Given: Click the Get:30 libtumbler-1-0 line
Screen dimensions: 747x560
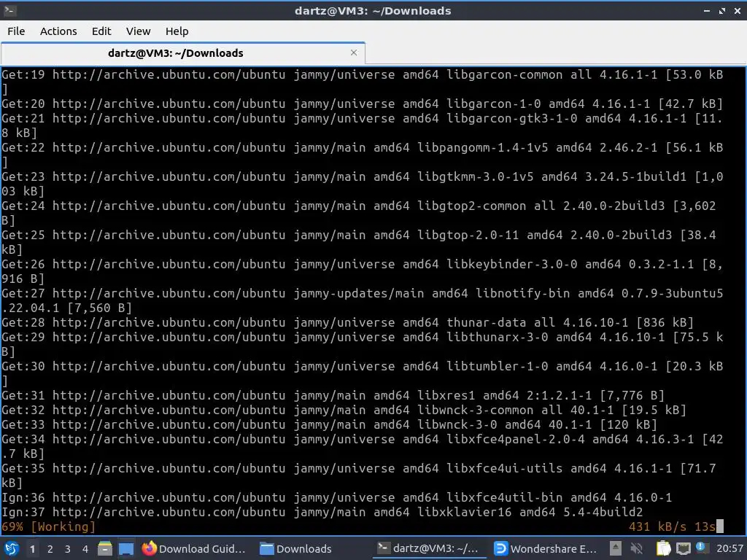Looking at the screenshot, I should click(x=363, y=373).
